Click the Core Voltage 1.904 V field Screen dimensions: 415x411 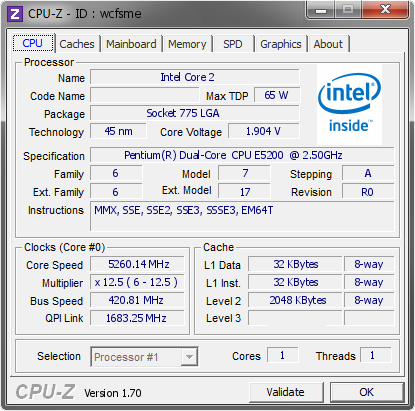point(264,131)
